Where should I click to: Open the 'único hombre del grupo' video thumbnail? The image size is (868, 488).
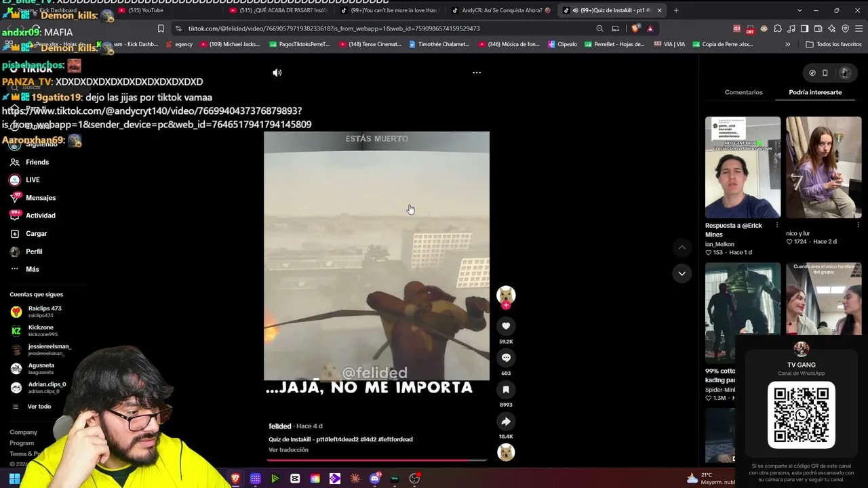point(824,298)
